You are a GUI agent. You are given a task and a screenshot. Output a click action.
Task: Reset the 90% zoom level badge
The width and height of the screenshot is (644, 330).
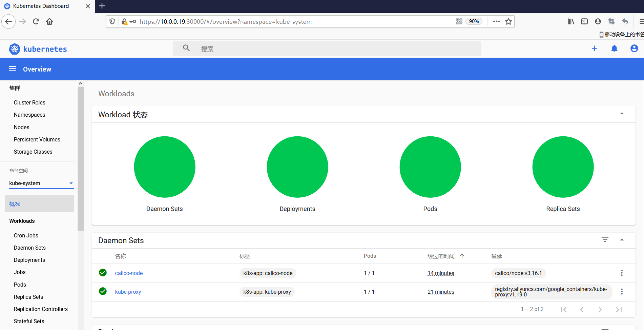[x=474, y=21]
